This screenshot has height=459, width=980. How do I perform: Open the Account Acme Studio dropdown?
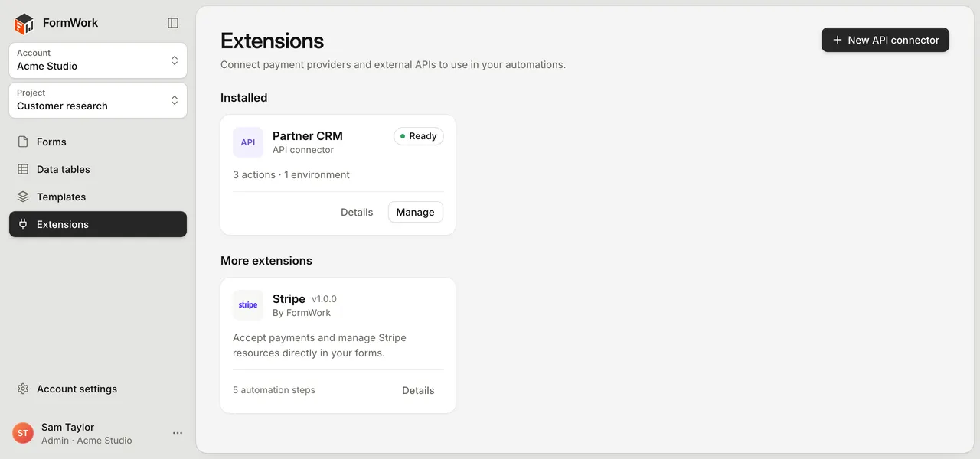click(98, 60)
